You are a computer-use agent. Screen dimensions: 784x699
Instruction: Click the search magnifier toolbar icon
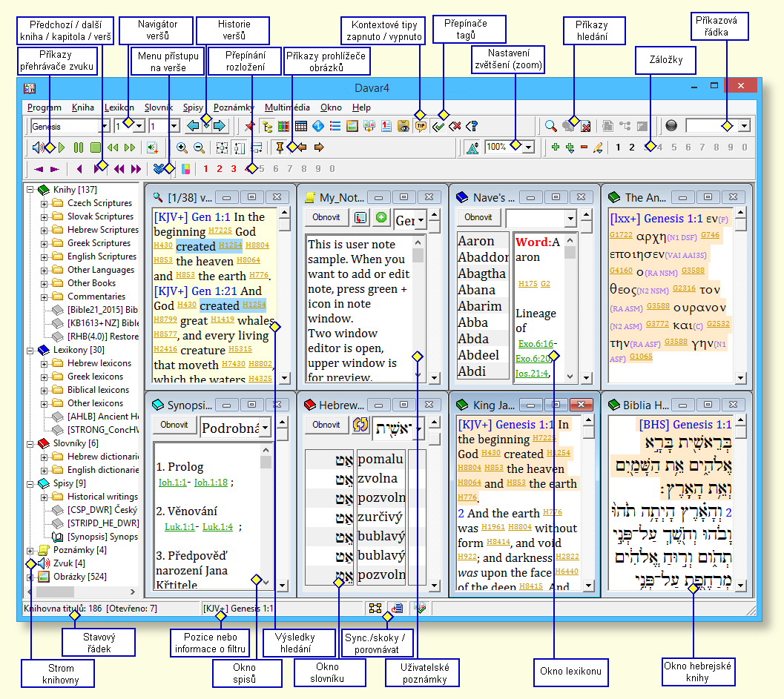[550, 126]
